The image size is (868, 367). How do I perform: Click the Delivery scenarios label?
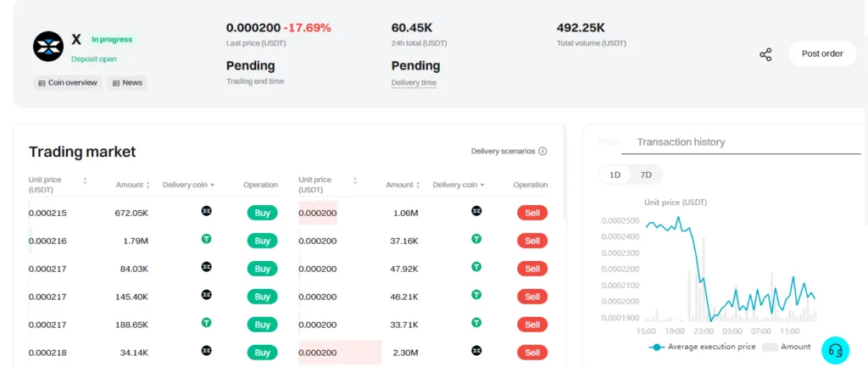[504, 151]
